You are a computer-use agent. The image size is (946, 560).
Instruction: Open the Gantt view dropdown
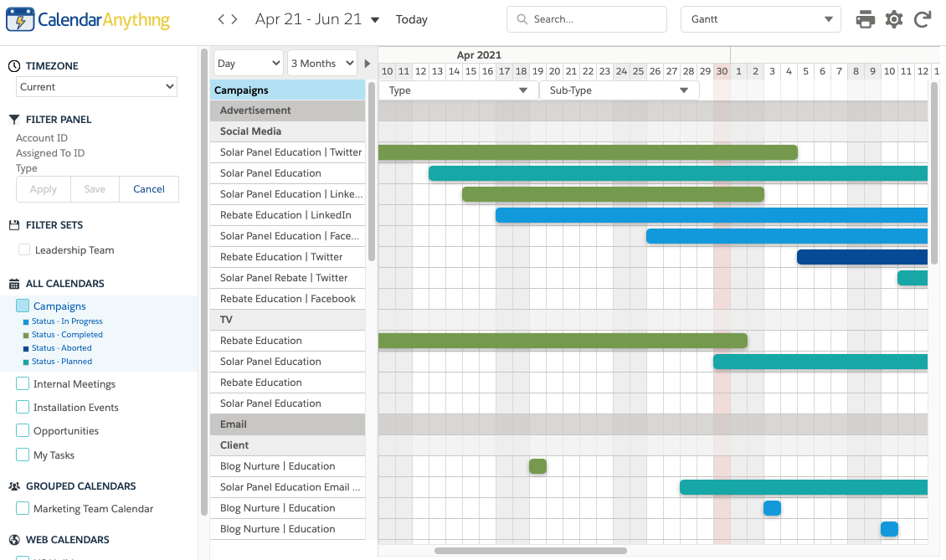click(x=760, y=19)
